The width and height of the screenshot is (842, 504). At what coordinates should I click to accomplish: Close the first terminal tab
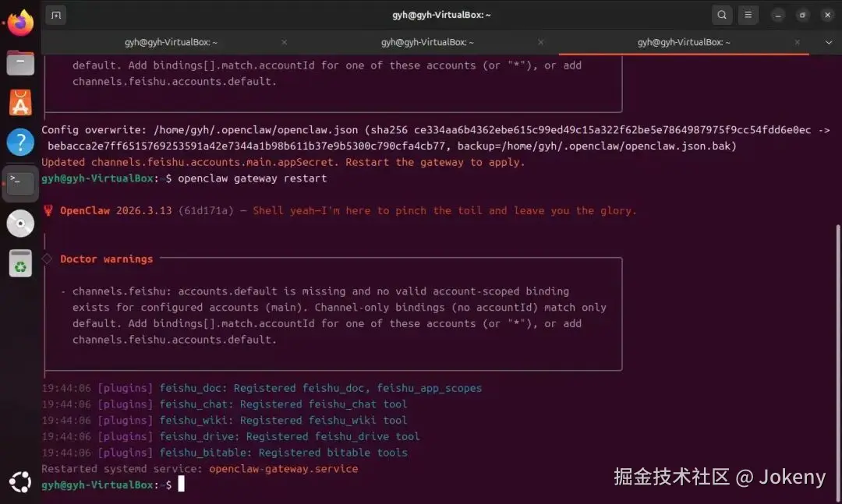[x=284, y=42]
